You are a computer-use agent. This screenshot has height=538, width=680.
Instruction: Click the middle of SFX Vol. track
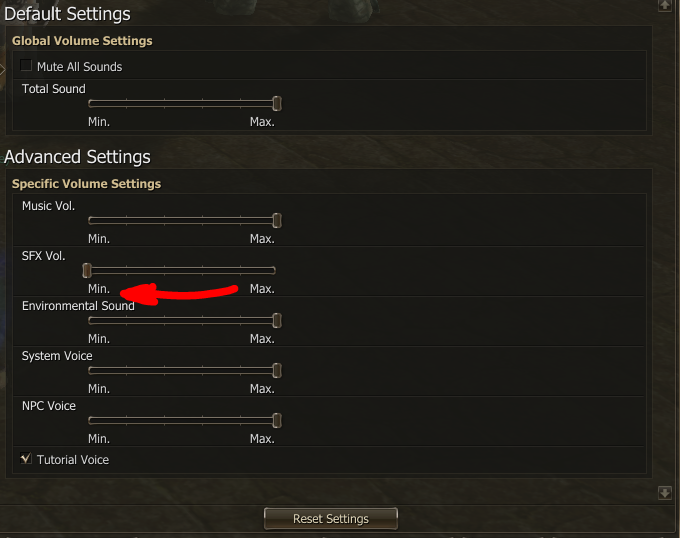(x=182, y=271)
